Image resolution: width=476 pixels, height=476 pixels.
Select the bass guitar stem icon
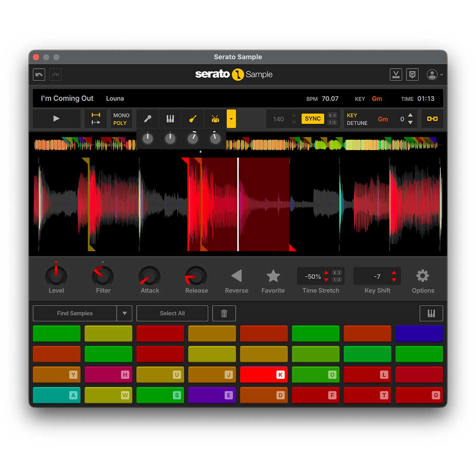(193, 118)
